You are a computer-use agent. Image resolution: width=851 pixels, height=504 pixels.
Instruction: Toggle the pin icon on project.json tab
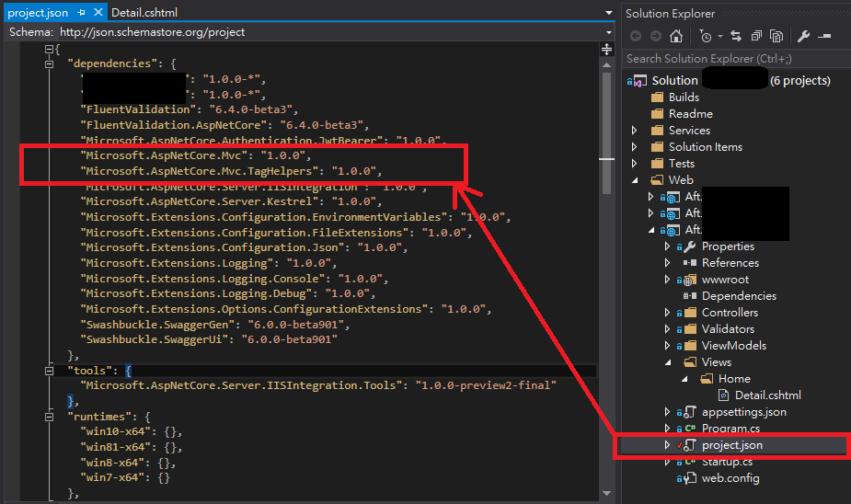point(81,12)
